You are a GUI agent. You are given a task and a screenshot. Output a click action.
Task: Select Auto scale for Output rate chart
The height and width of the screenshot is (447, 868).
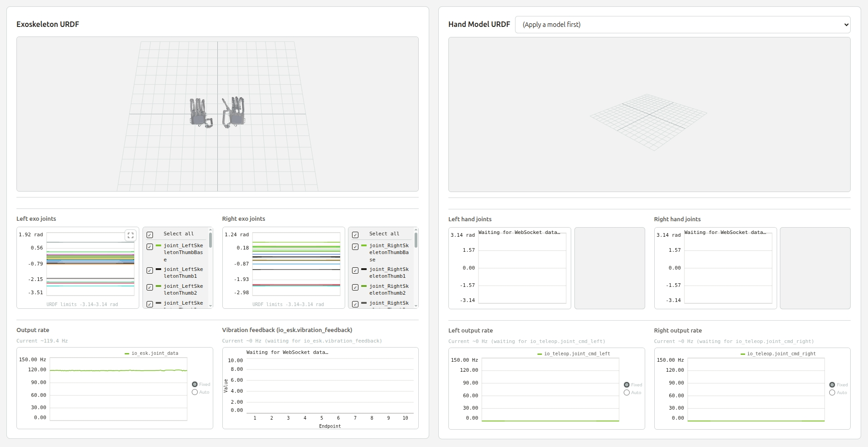tap(195, 392)
